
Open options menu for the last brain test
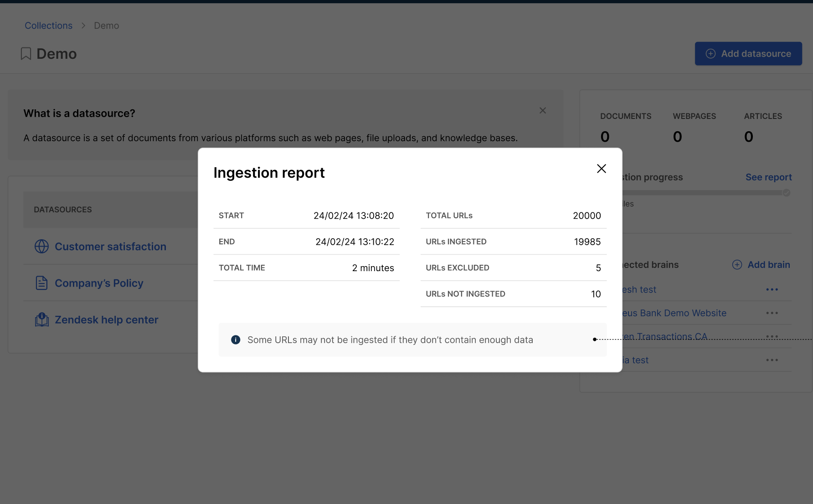coord(772,360)
